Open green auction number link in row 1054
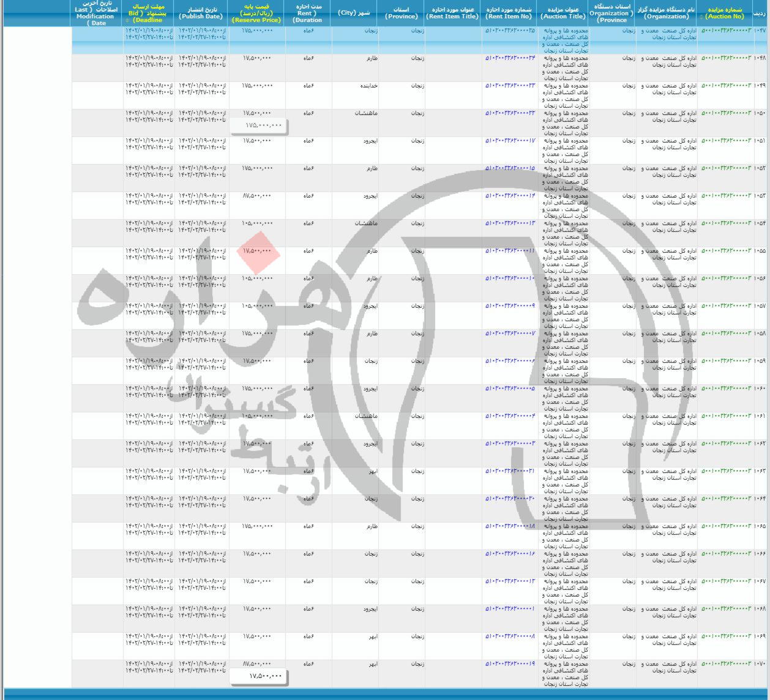The image size is (770, 700). (x=725, y=223)
